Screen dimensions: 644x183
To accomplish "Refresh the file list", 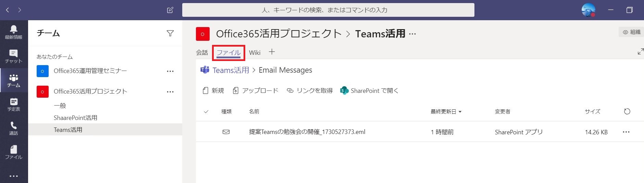I will point(627,111).
